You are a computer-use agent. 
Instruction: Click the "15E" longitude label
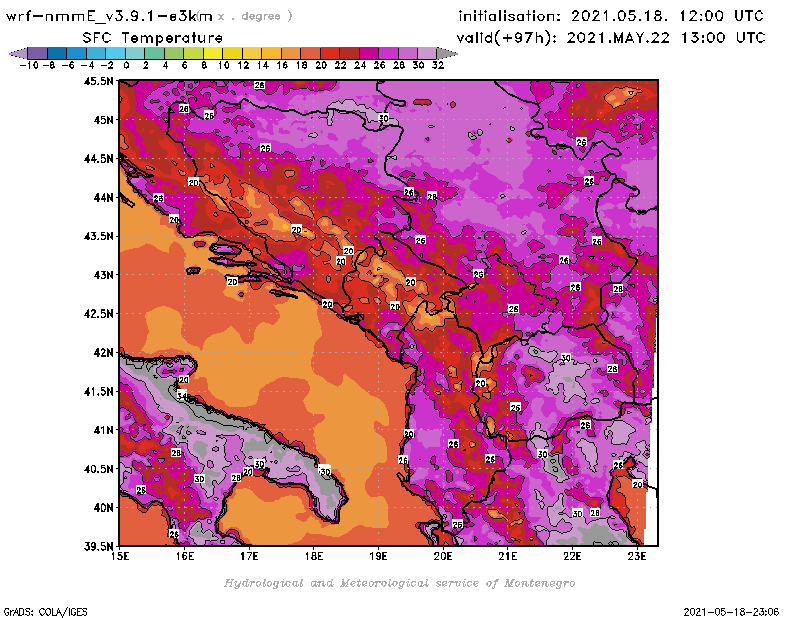click(x=120, y=556)
